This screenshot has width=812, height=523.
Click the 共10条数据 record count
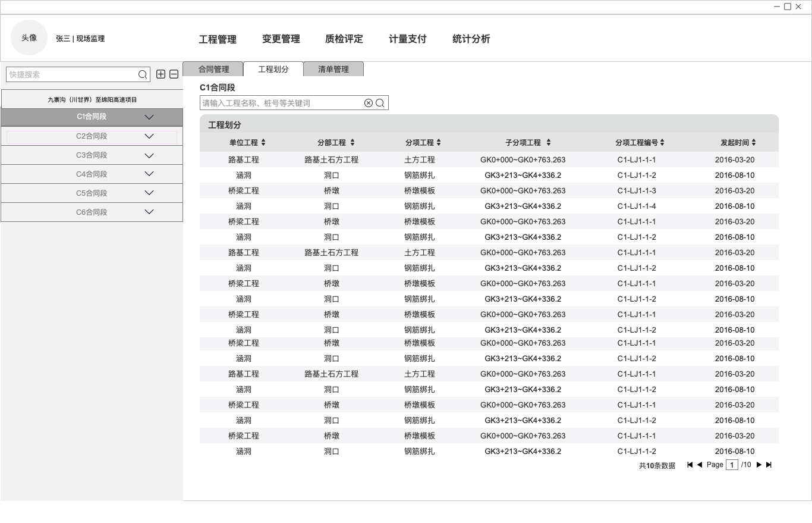pyautogui.click(x=657, y=465)
